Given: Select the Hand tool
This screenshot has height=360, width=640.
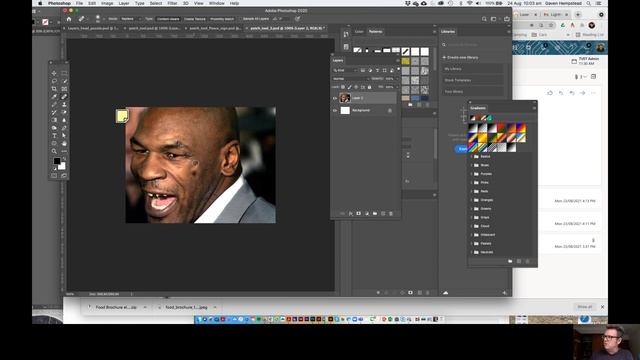Looking at the screenshot, I should pos(64,143).
